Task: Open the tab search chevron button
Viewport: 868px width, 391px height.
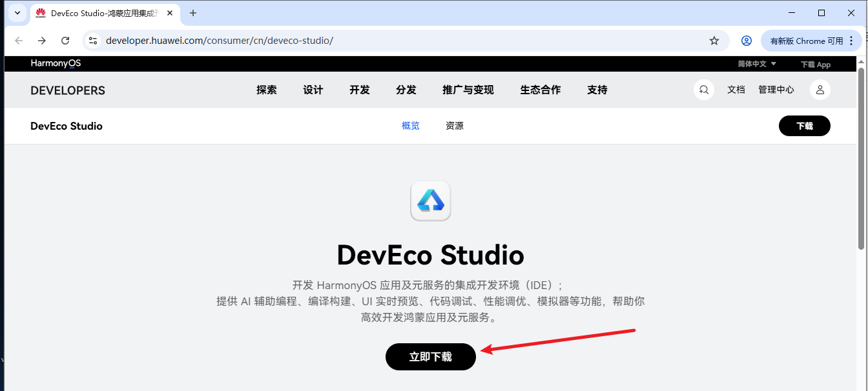Action: [x=17, y=13]
